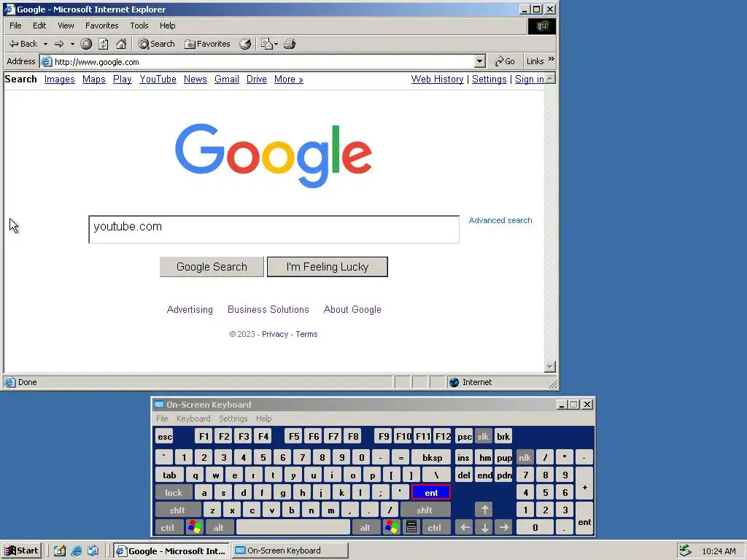Go to Home page via house icon

point(121,44)
